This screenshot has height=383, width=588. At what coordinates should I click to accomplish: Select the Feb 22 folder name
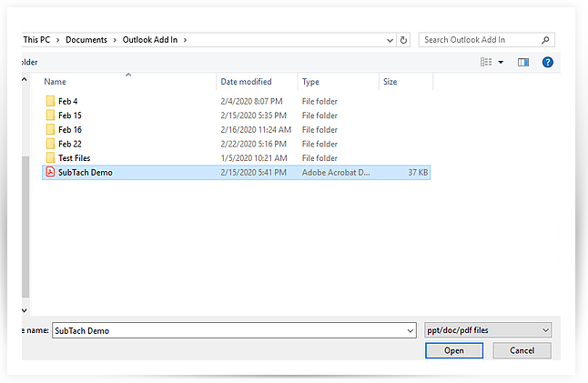coord(70,144)
